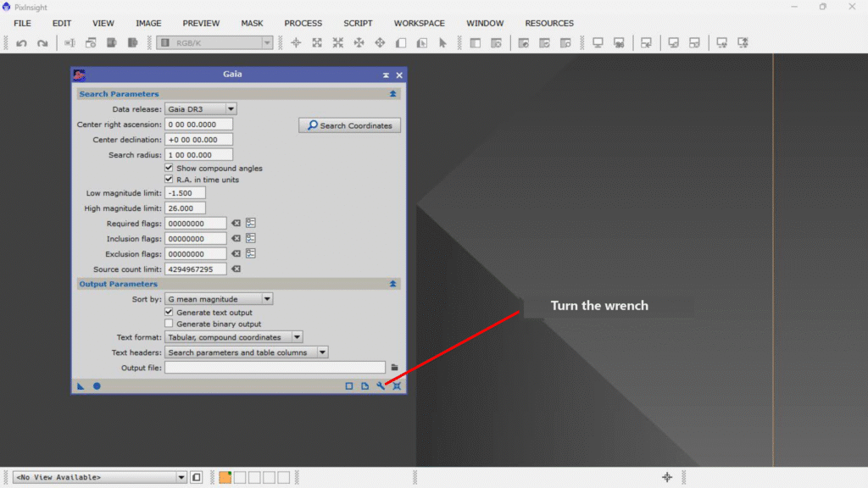Open the No View Available selector
Image resolution: width=868 pixels, height=488 pixels.
pos(100,477)
